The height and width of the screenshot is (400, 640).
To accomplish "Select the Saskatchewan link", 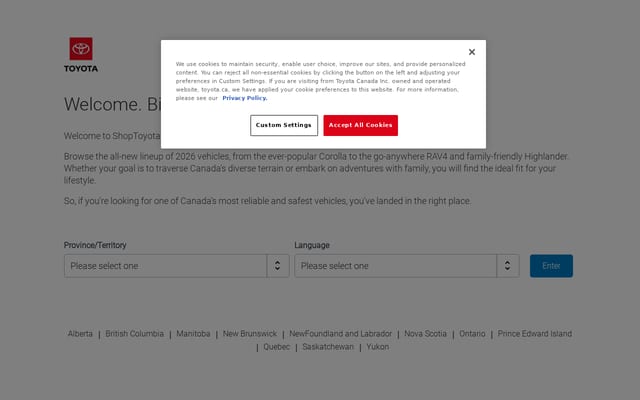I will point(328,347).
